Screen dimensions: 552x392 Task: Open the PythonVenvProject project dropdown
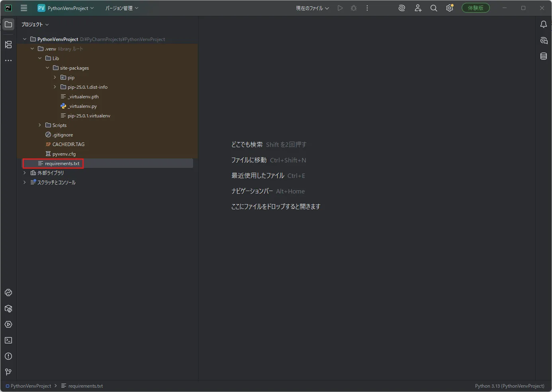click(66, 8)
